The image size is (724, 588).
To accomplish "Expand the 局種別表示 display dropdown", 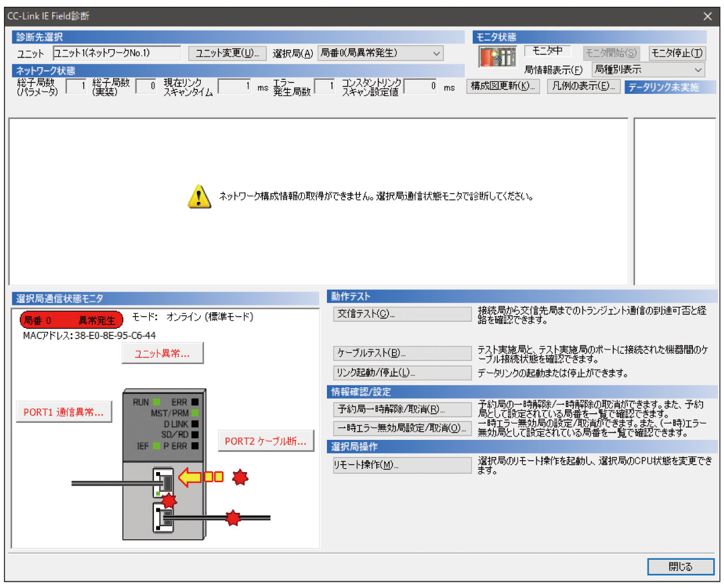I will pyautogui.click(x=648, y=70).
